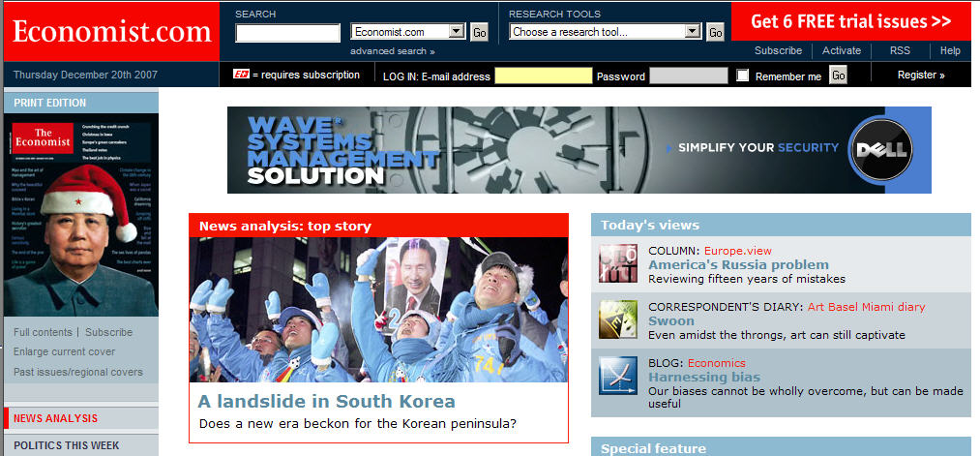Click the requires-subscription E+ icon
The image size is (980, 456).
[241, 75]
